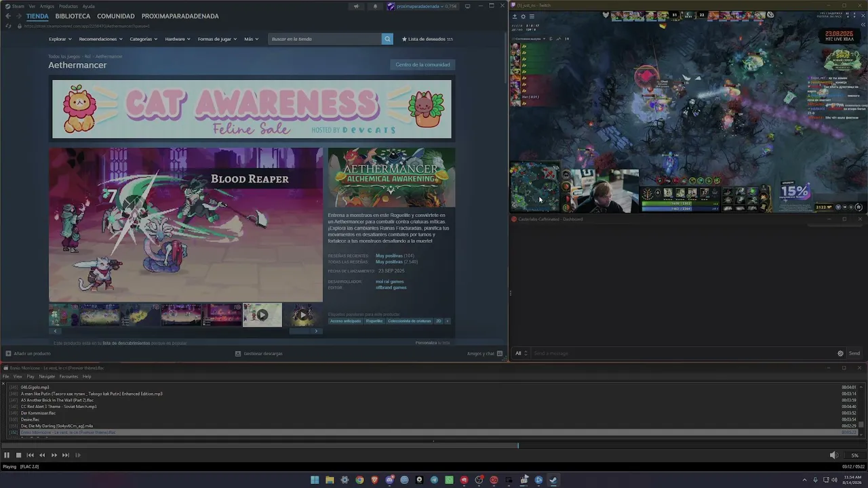Screen dimensions: 868x488
Task: Expand the Categorías store menu
Action: [x=144, y=39]
